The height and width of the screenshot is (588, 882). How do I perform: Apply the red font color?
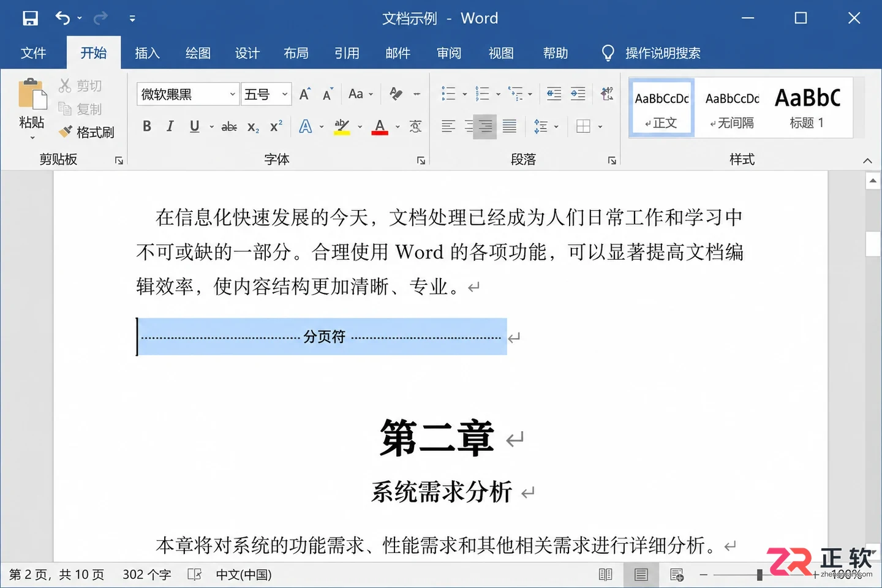pos(380,127)
